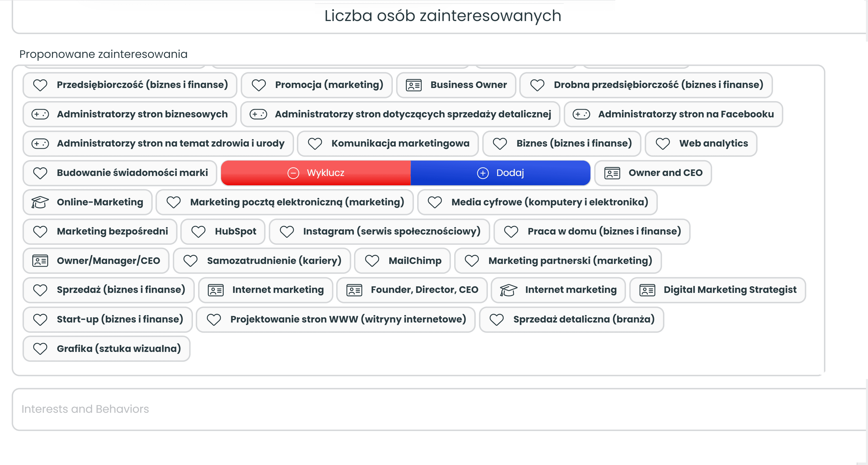
Task: Click heart icon next to Komunikacja marketingowa
Action: pos(315,144)
